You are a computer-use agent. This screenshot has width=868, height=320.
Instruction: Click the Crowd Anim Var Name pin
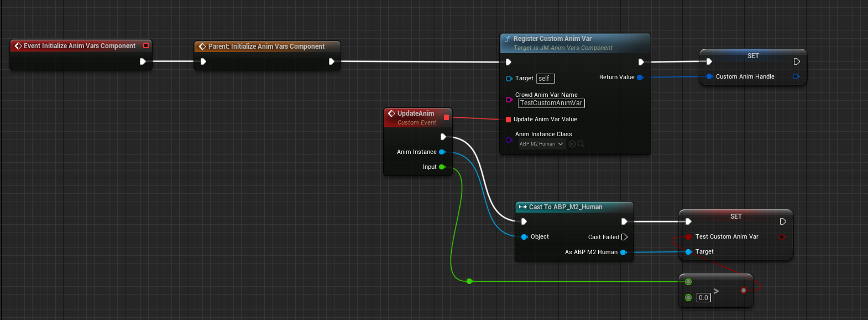click(509, 100)
